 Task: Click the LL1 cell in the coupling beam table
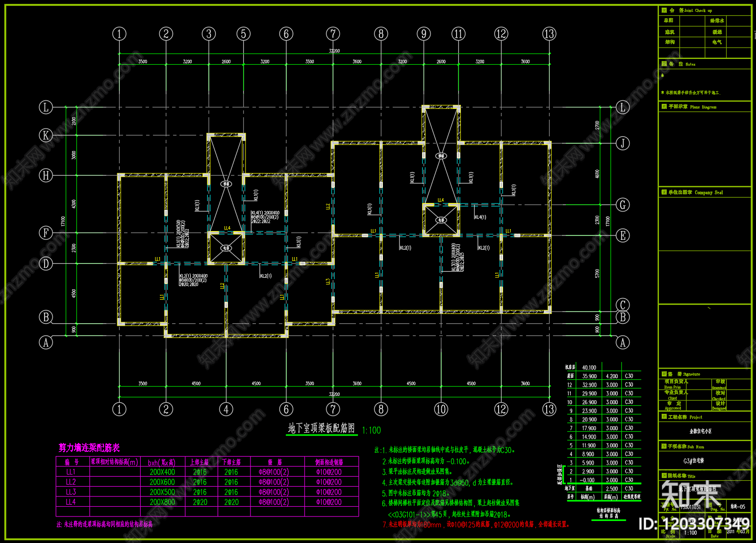point(71,472)
